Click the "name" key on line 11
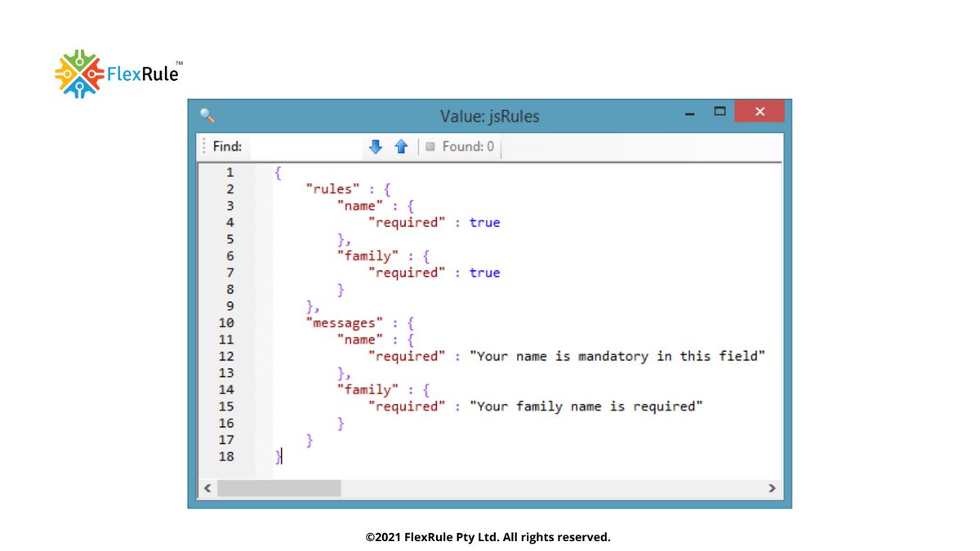The image size is (980, 551). 360,340
